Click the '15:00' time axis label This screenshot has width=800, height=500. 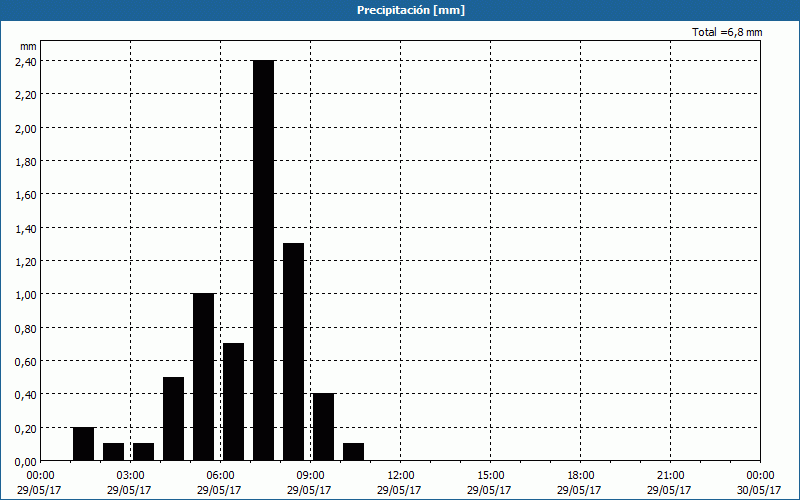click(x=490, y=476)
